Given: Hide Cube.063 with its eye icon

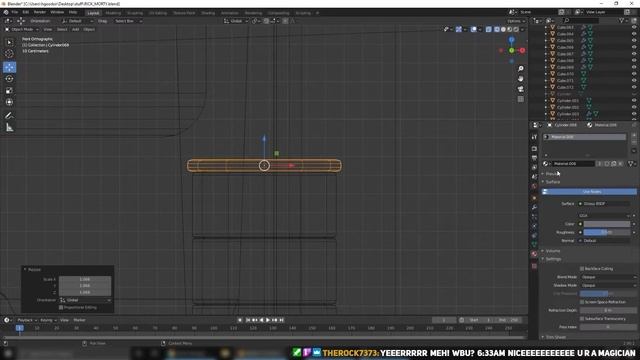Looking at the screenshot, I should [x=634, y=27].
